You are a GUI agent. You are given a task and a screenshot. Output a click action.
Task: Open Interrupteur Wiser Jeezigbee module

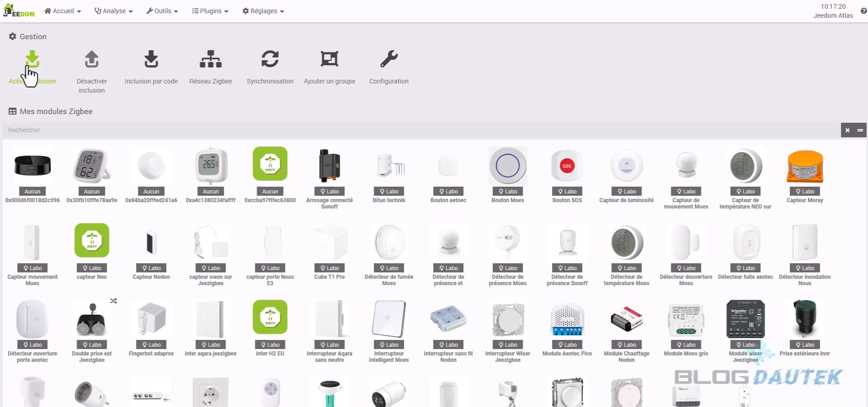(x=508, y=331)
